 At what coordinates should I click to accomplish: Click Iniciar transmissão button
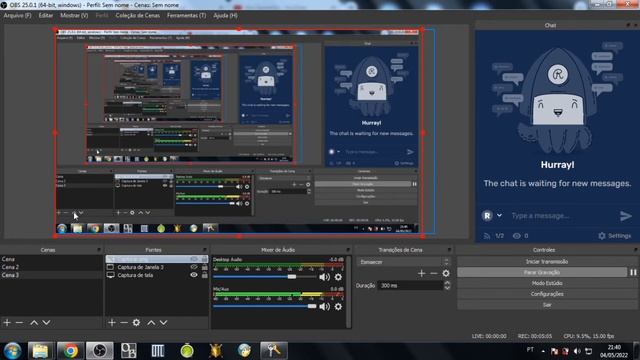547,262
